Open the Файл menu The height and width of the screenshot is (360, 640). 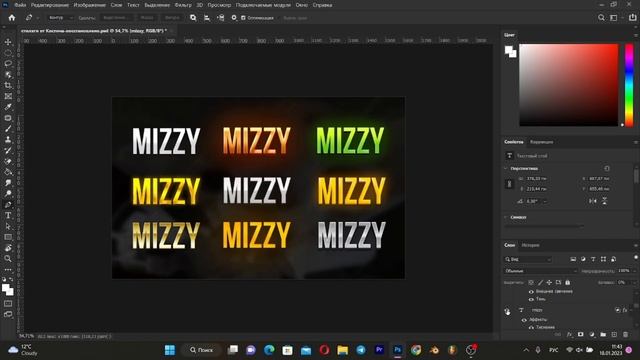pyautogui.click(x=20, y=5)
